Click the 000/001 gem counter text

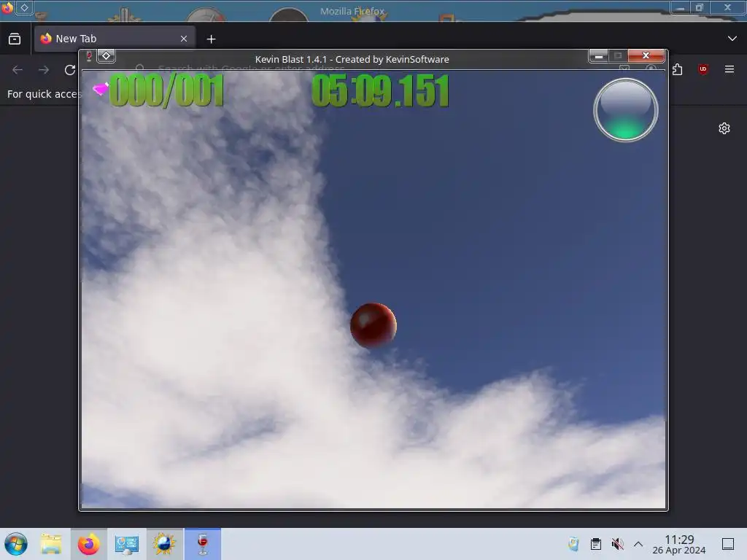point(166,90)
